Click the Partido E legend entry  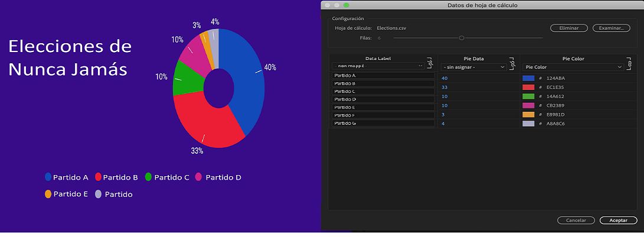coord(66,194)
